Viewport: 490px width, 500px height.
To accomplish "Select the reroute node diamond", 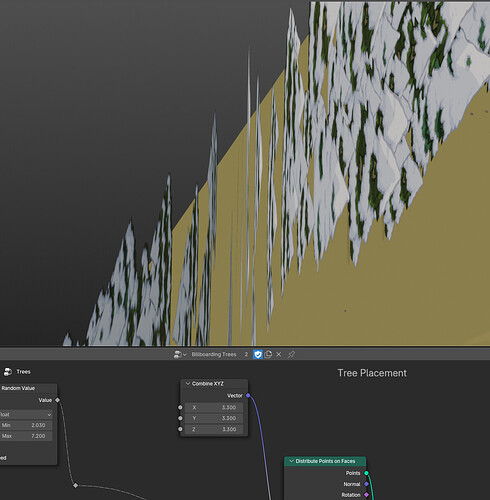I will click(x=75, y=486).
